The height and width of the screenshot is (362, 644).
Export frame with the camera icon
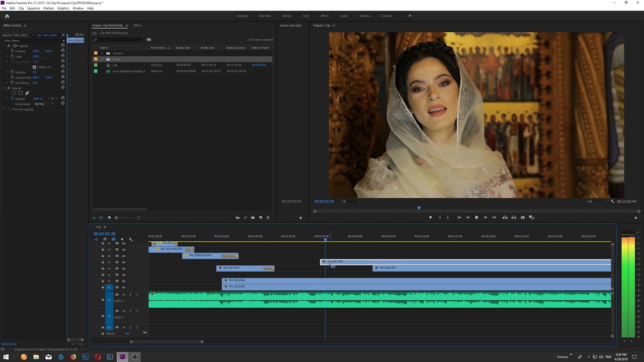coord(523,217)
